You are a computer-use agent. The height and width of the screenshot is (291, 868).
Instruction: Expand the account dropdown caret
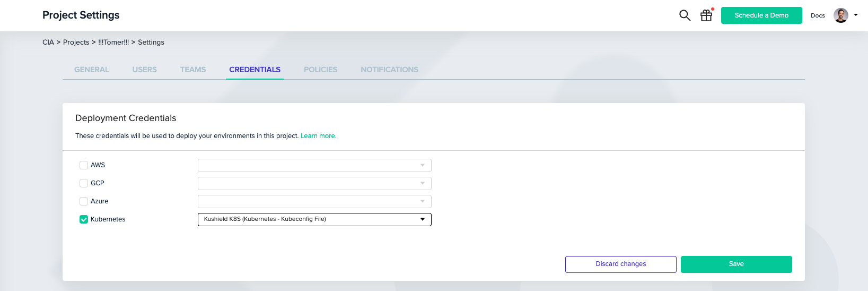pos(856,15)
